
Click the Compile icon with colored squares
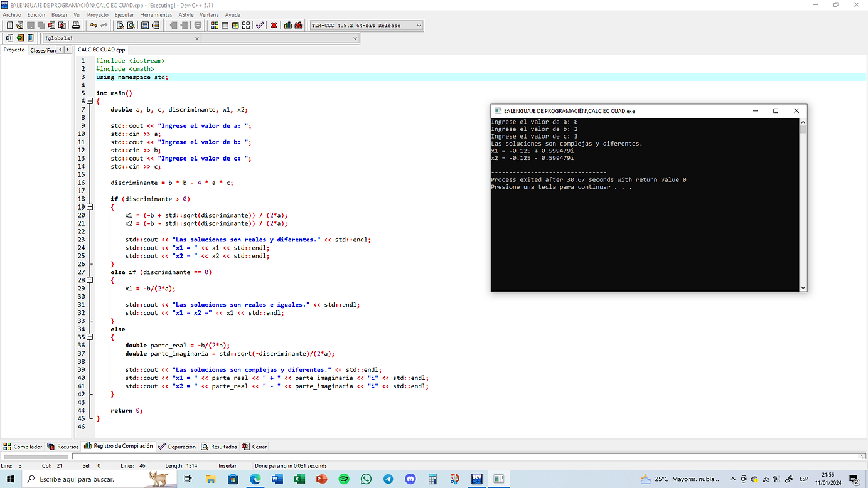[215, 25]
